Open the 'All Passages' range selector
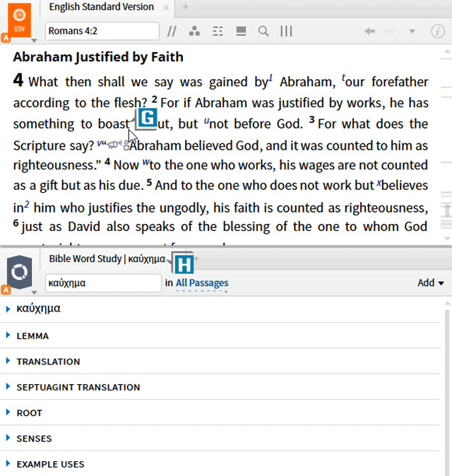 click(202, 283)
